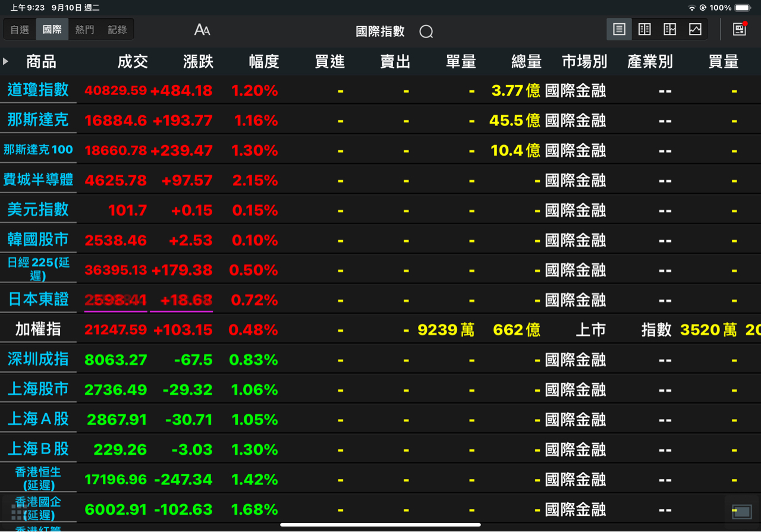
Task: Go to the 記錄 tab
Action: (117, 29)
